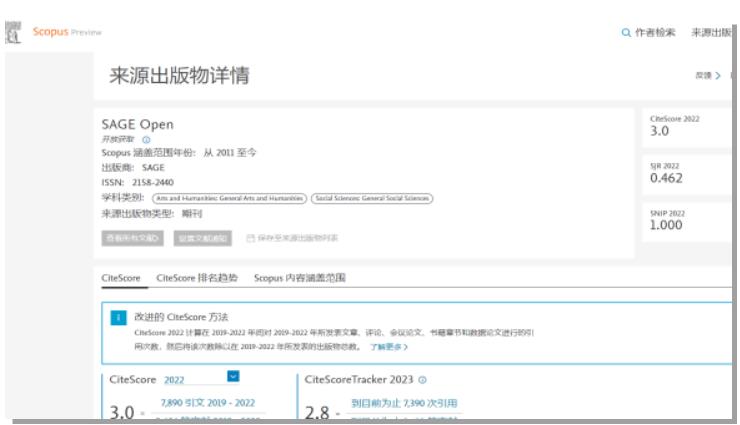
Task: Click the Elsevier logo icon
Action: (13, 32)
